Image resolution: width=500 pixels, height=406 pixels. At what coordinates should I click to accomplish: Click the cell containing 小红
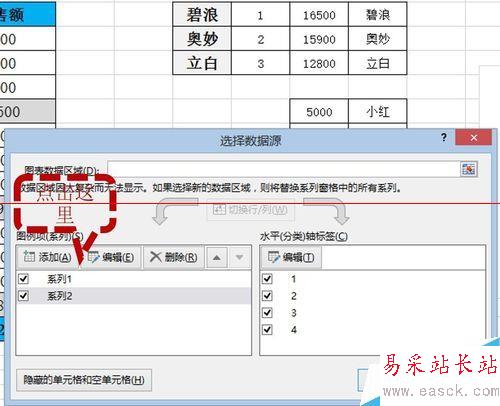pyautogui.click(x=378, y=112)
